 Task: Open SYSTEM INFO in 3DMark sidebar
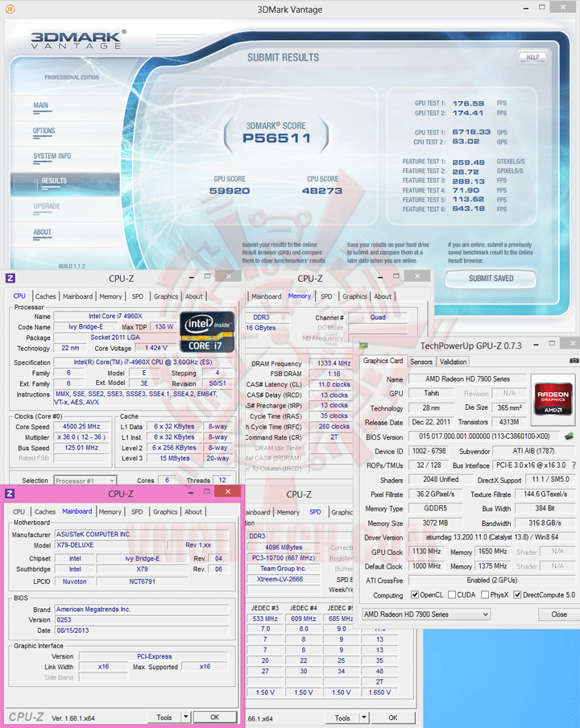(52, 156)
